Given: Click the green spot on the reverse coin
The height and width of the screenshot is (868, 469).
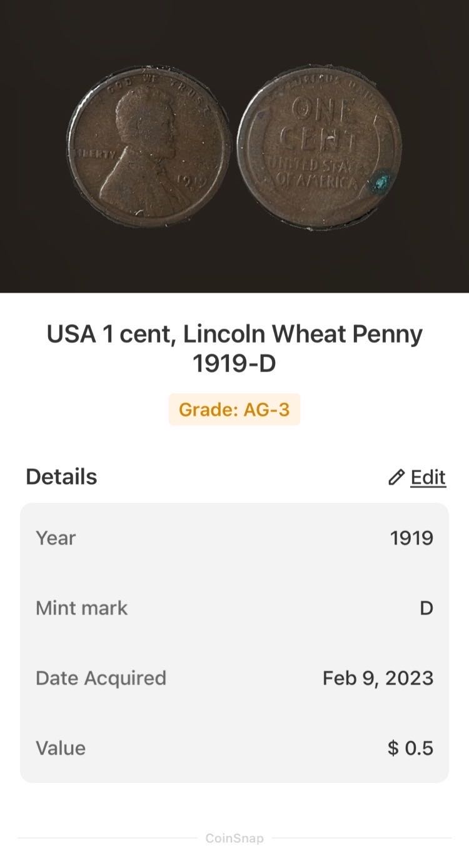Looking at the screenshot, I should coord(379,184).
